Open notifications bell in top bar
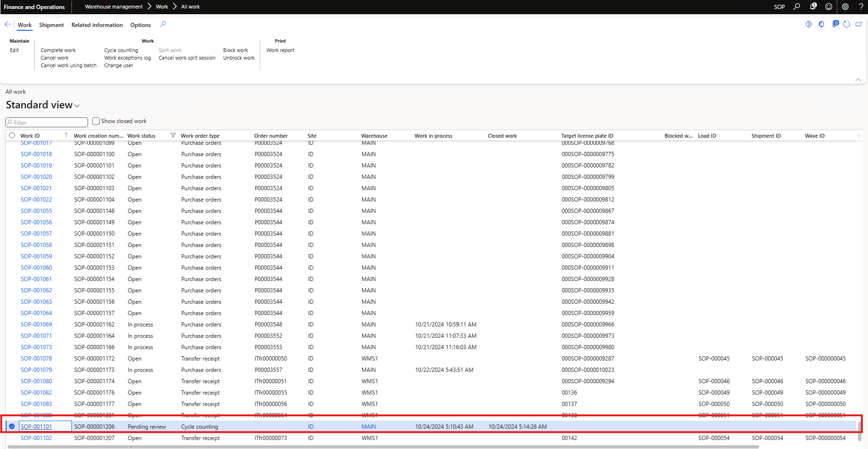Image resolution: width=868 pixels, height=449 pixels. (813, 7)
